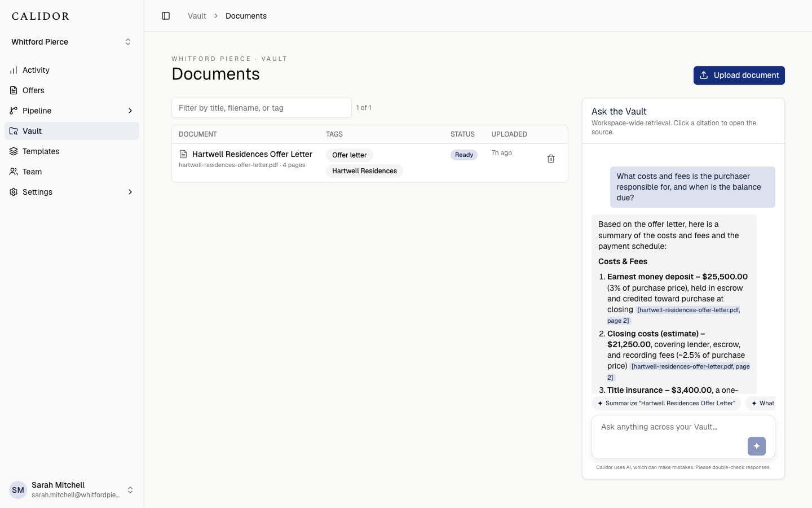Screen dimensions: 812x508
Task: Click the Offer letter tag
Action: 349,155
